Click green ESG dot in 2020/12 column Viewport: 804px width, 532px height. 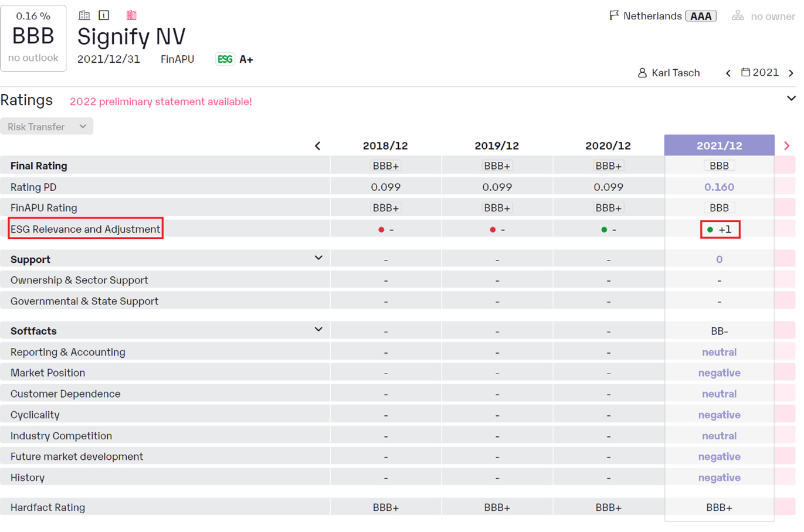604,229
